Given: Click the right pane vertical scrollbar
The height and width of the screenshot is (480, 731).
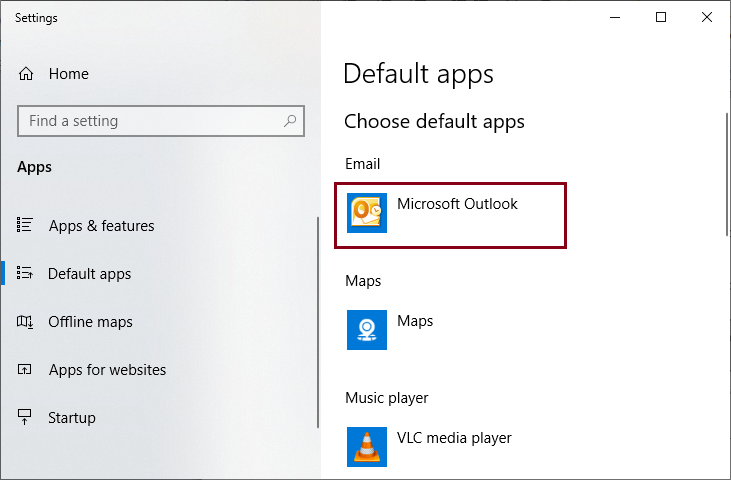Looking at the screenshot, I should pos(727,175).
